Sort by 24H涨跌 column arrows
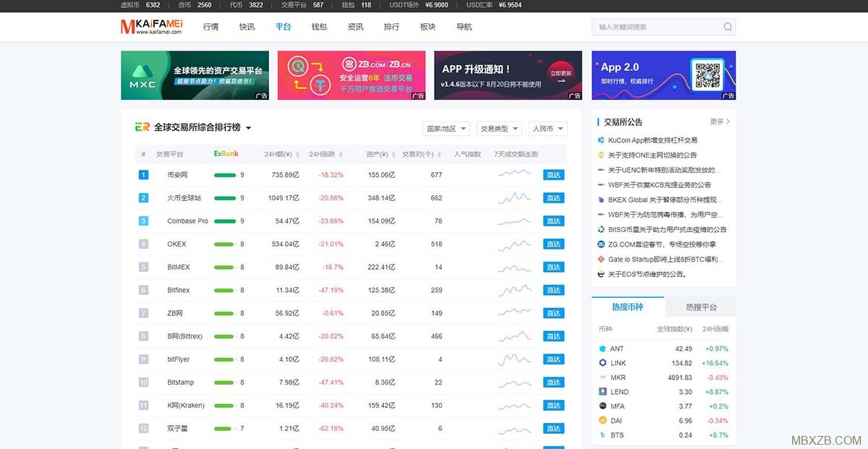This screenshot has height=449, width=868. click(x=341, y=155)
